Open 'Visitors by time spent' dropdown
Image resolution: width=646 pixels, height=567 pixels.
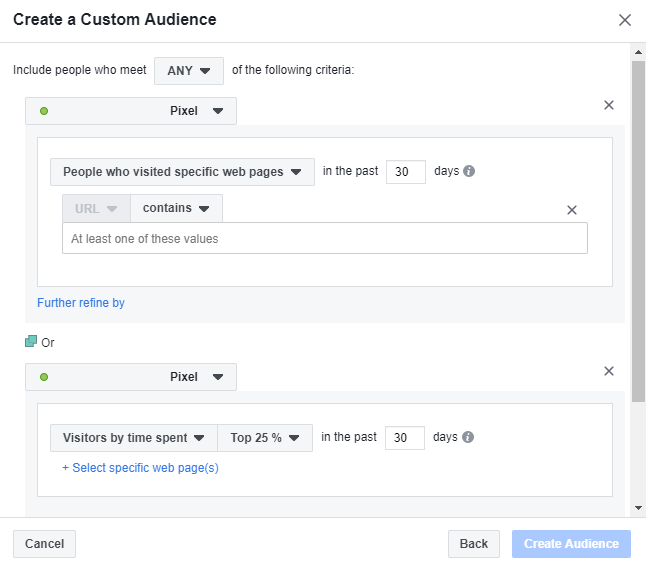pyautogui.click(x=133, y=438)
